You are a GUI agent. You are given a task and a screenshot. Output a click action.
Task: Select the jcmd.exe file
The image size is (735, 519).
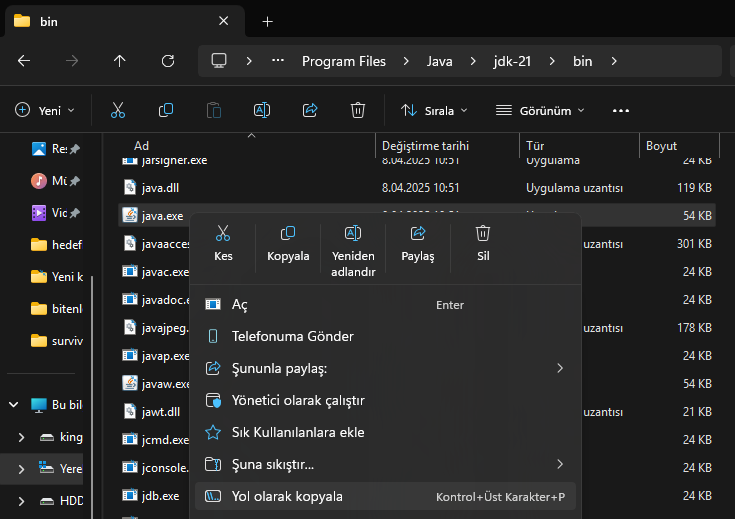point(155,440)
